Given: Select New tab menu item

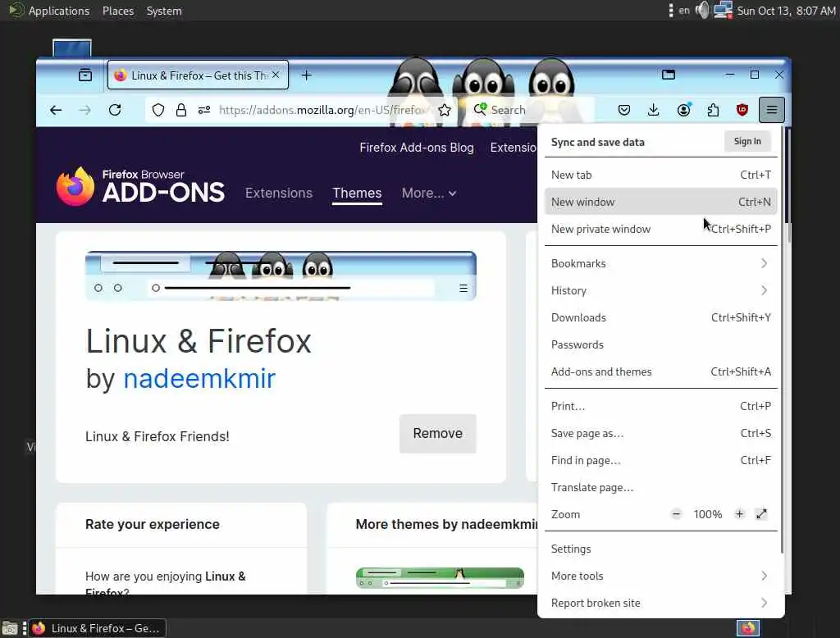Looking at the screenshot, I should [660, 175].
